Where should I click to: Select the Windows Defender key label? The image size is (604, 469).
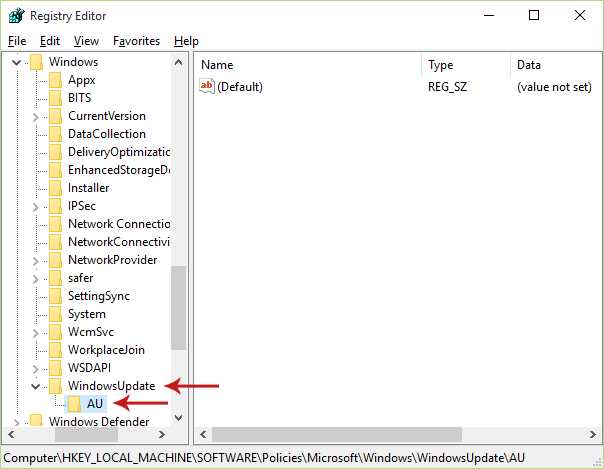[x=99, y=422]
